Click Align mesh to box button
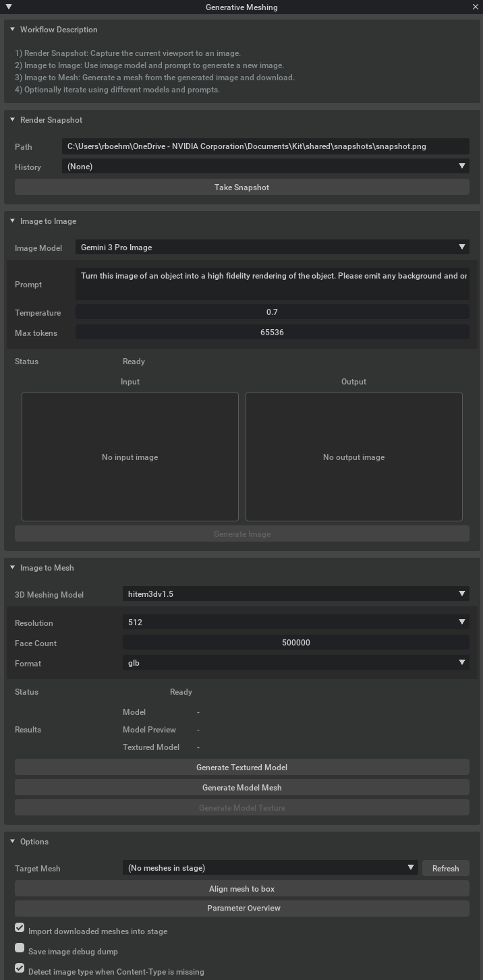The image size is (483, 980). (241, 889)
